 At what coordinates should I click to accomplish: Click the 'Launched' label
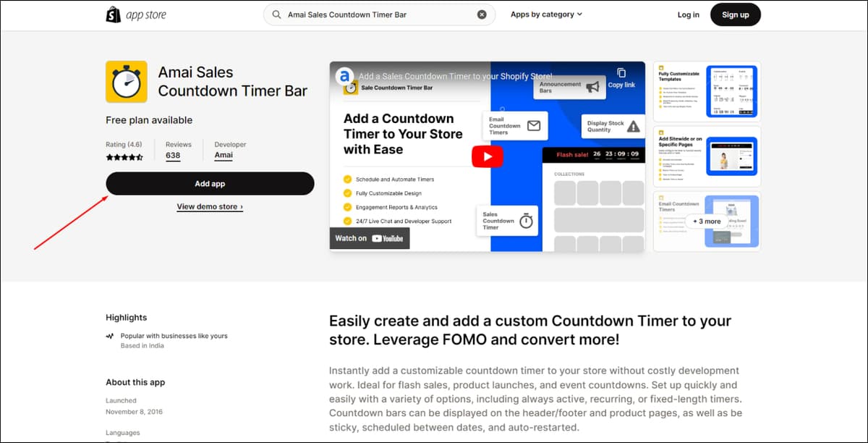coord(121,400)
